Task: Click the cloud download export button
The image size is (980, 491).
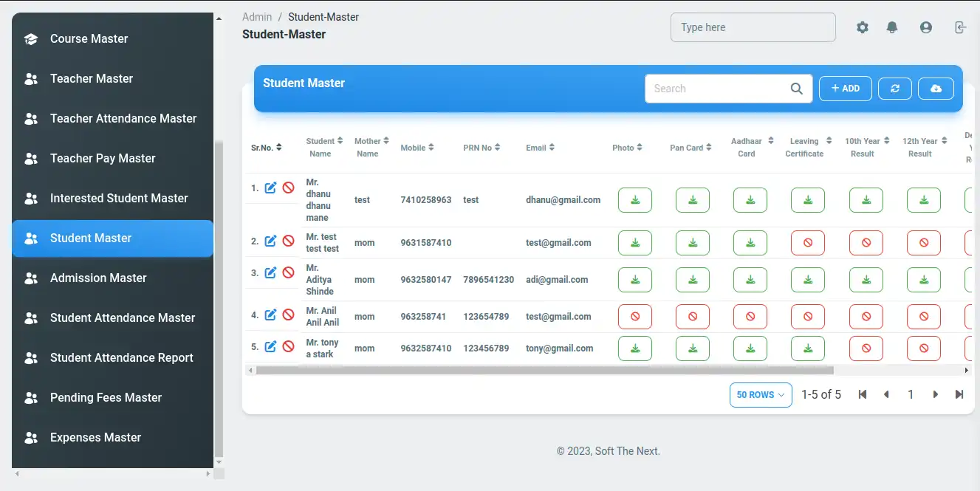Action: 936,89
